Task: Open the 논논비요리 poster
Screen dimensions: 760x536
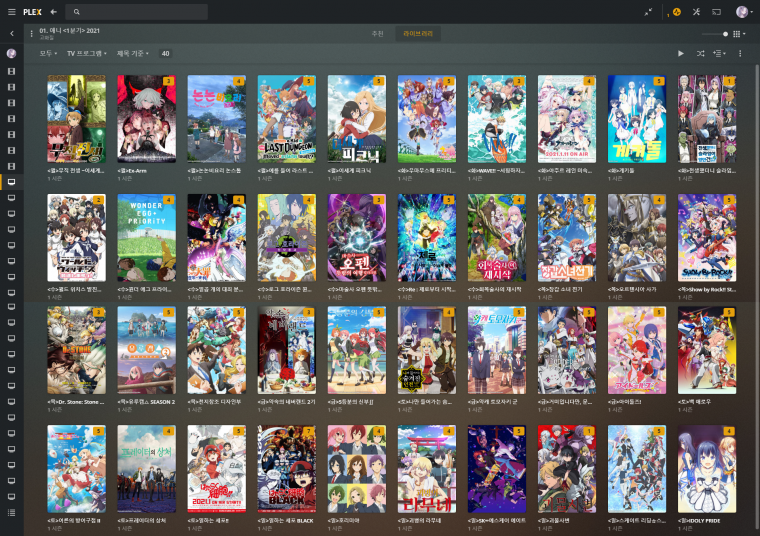Action: coord(217,119)
